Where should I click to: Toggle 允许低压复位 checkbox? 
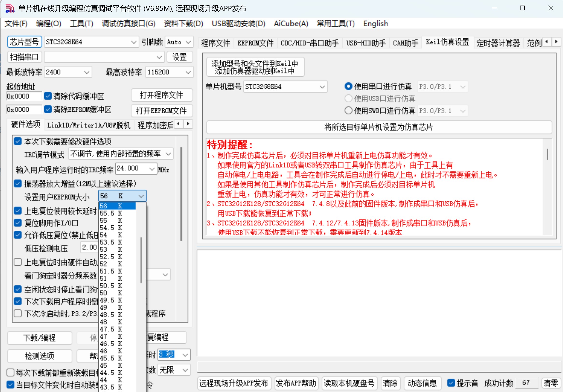(x=18, y=235)
